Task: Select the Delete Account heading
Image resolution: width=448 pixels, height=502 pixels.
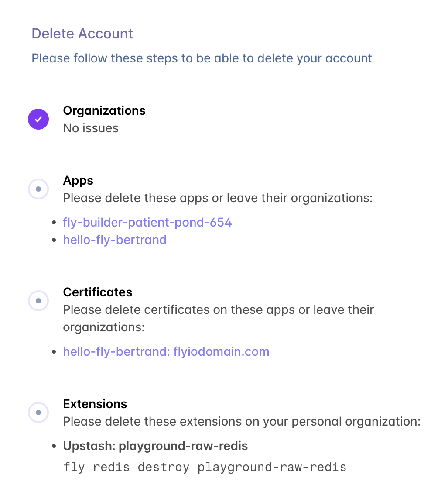Action: (x=82, y=34)
